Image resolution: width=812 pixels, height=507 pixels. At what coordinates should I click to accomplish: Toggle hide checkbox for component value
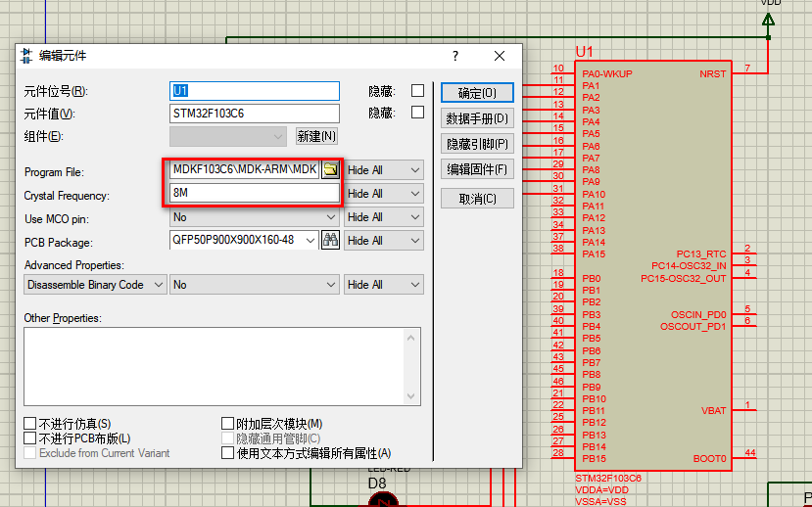click(x=417, y=113)
